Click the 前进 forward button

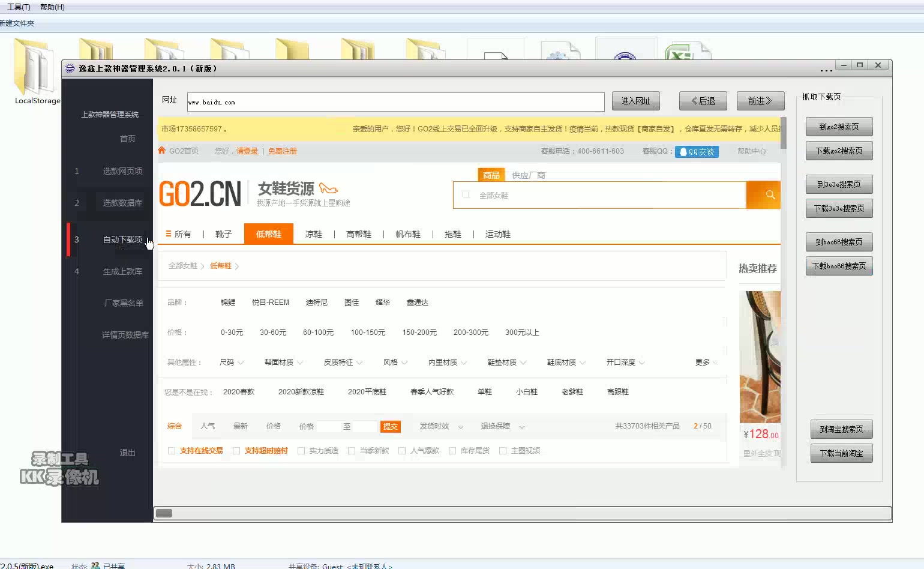[760, 101]
